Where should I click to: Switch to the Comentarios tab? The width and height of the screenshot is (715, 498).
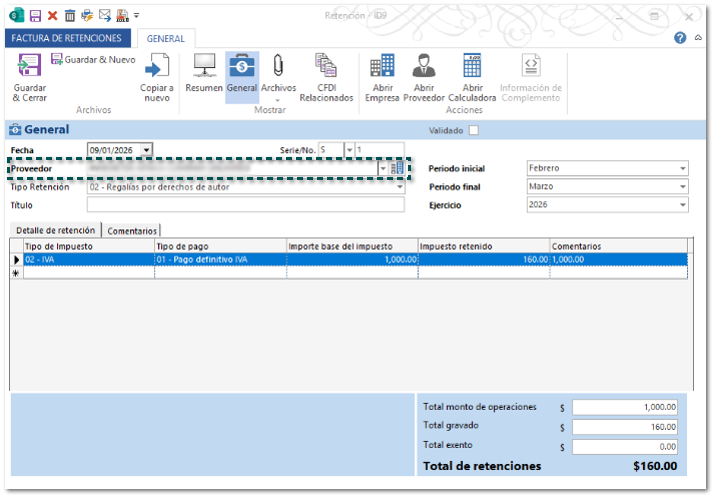(133, 231)
